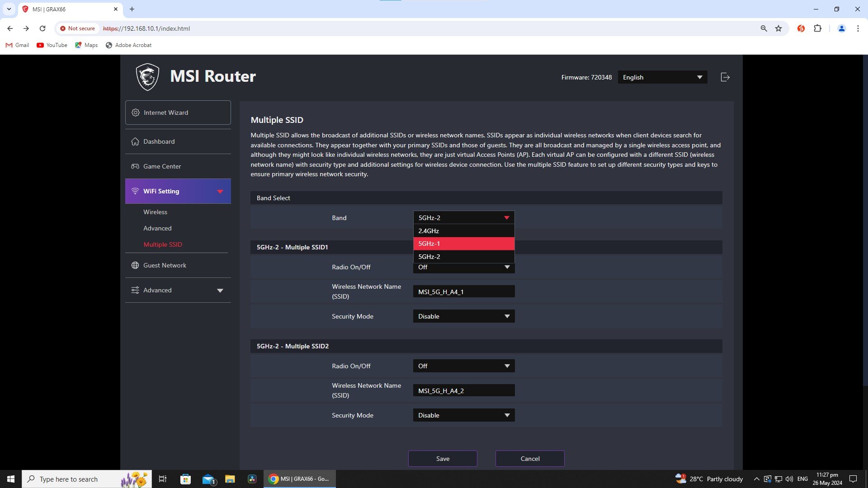Screen dimensions: 868x488
Task: Open SSID2 Radio On/Off dropdown
Action: (463, 366)
